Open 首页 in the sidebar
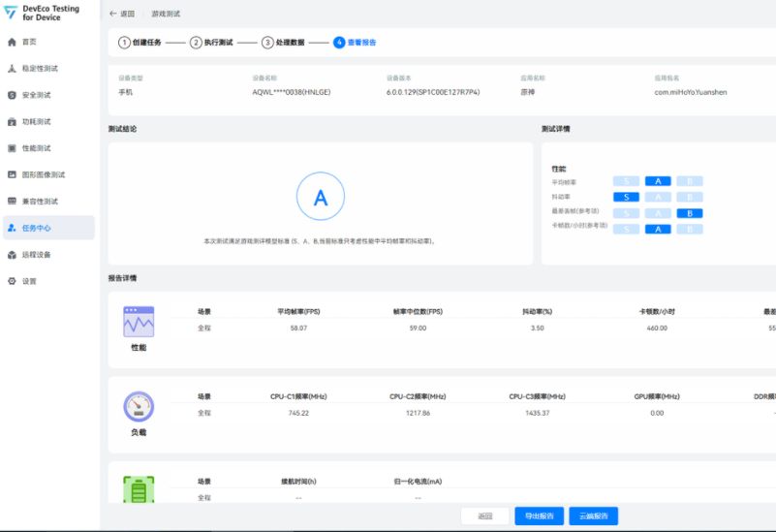The width and height of the screenshot is (776, 532). point(48,42)
